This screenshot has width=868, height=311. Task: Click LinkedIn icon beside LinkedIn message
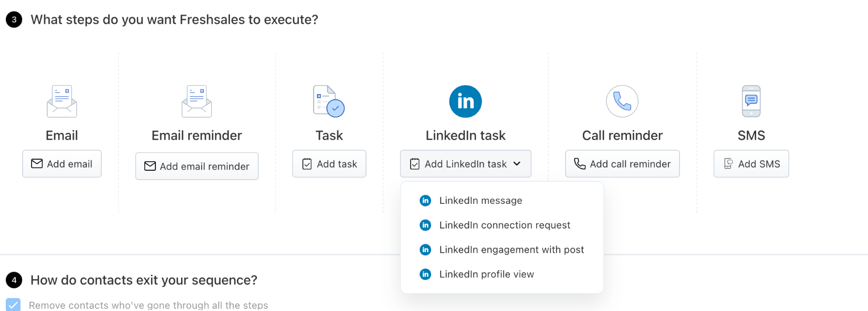pos(425,201)
